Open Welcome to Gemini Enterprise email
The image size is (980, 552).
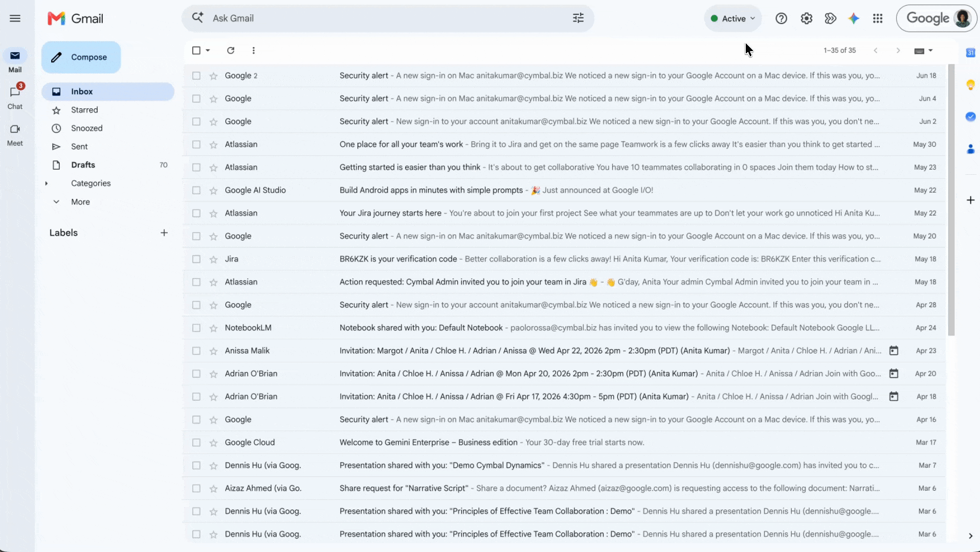tap(564, 443)
